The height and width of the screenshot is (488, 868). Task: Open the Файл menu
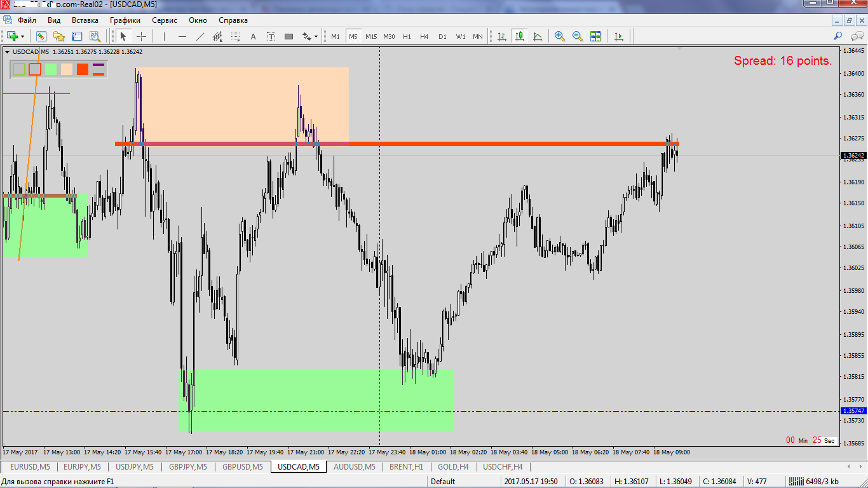[27, 20]
